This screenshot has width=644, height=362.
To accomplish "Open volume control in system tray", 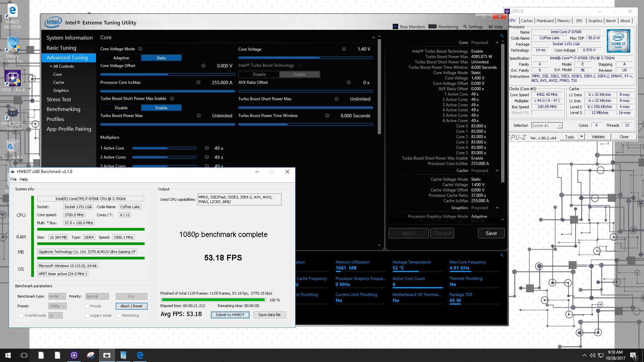I will point(593,355).
